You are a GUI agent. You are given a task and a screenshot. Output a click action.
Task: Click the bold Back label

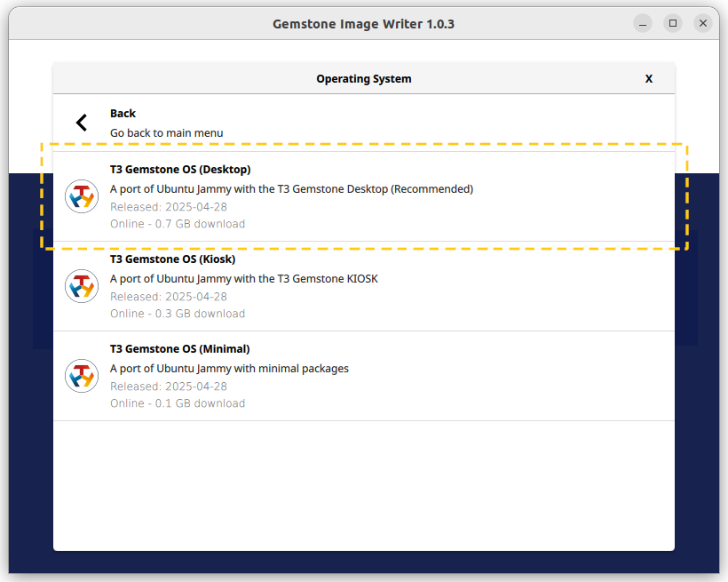(x=123, y=114)
